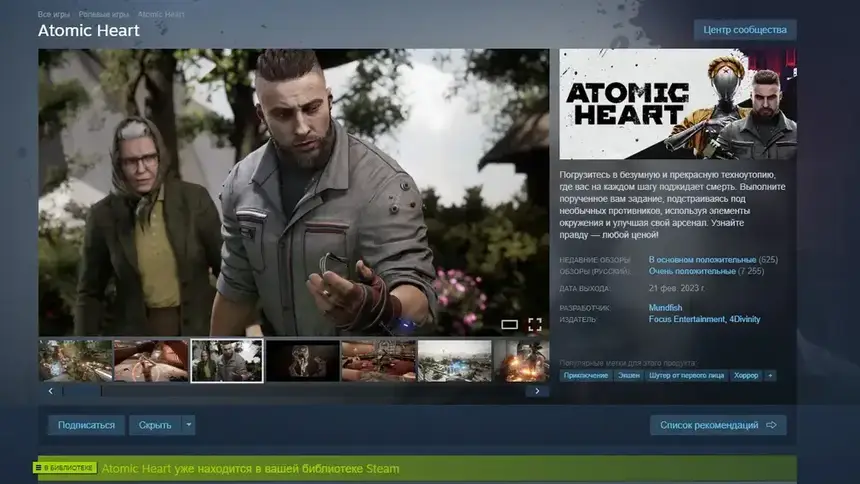
Task: Select fifth thumbnail with red hall
Action: 378,361
